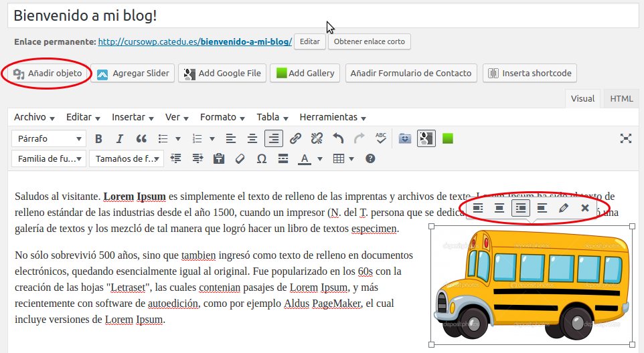Open the help question mark icon
Screen dimensions: 644x353
[x=370, y=158]
